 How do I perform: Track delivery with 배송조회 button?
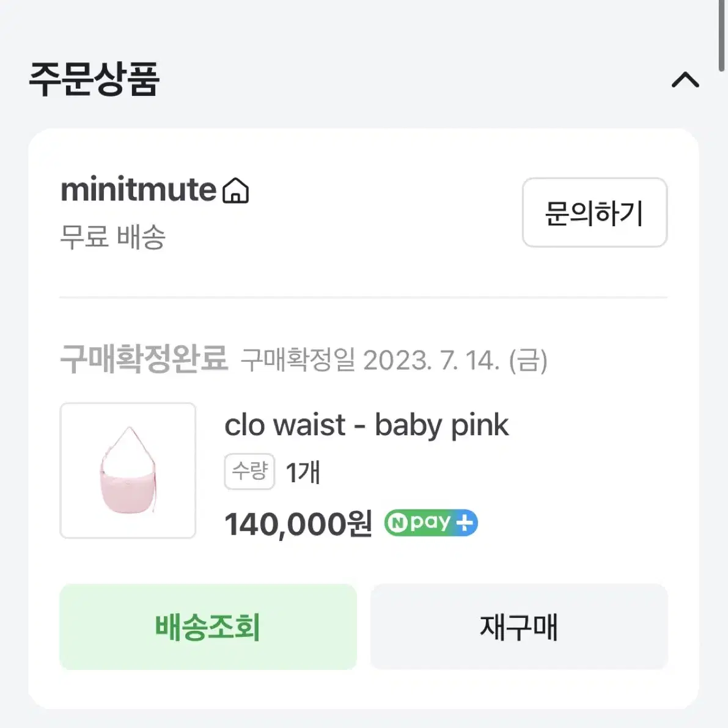pyautogui.click(x=208, y=627)
